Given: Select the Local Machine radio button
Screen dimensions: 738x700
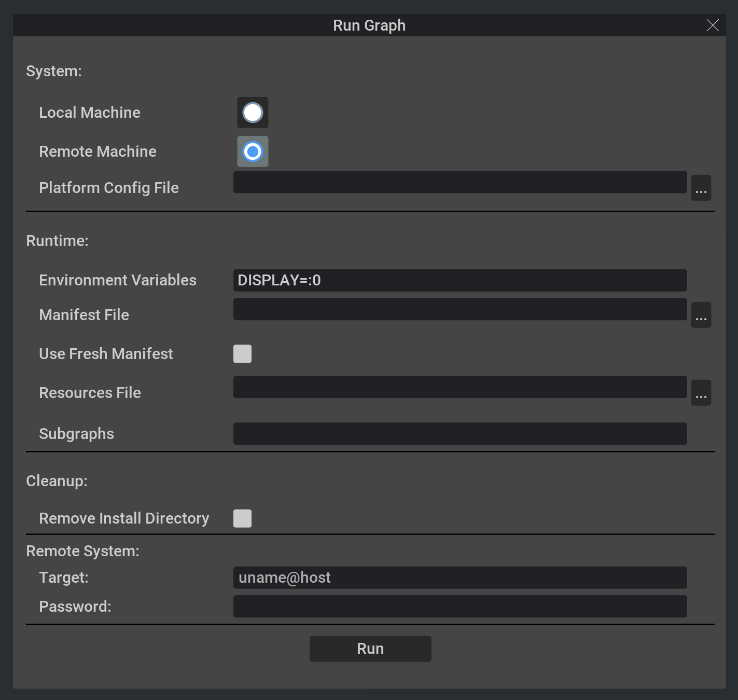Looking at the screenshot, I should tap(253, 113).
